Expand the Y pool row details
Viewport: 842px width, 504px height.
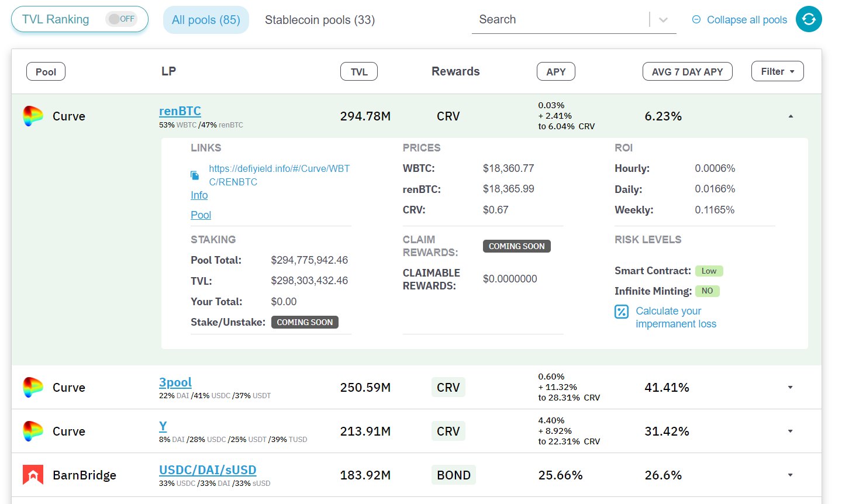click(x=791, y=431)
